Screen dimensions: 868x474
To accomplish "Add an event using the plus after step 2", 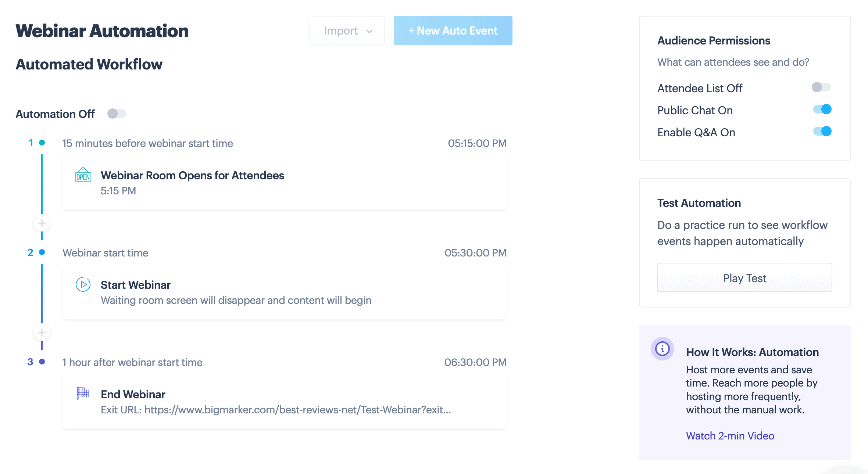I will pos(42,333).
